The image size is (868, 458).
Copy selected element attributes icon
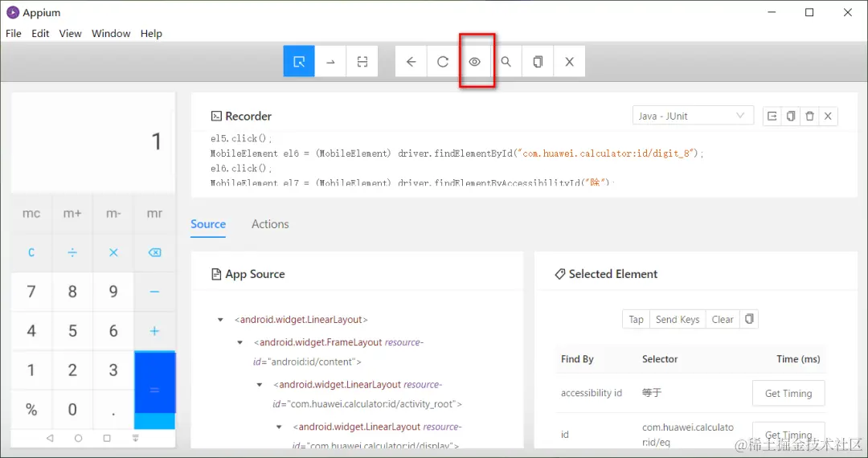pyautogui.click(x=749, y=319)
